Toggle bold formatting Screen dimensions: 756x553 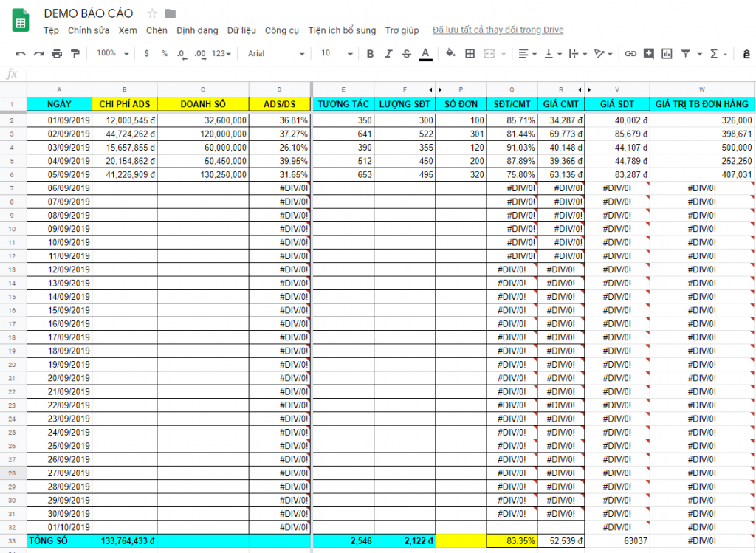point(370,53)
